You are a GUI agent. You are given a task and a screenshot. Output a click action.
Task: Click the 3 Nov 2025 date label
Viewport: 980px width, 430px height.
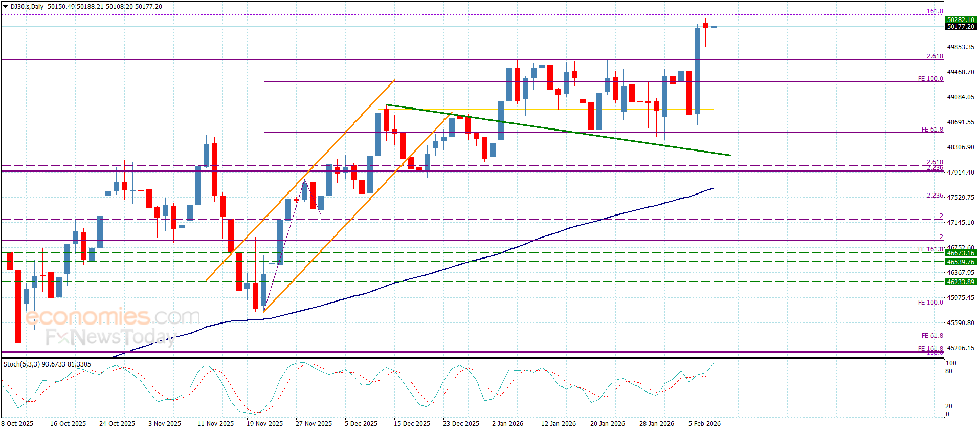point(165,424)
